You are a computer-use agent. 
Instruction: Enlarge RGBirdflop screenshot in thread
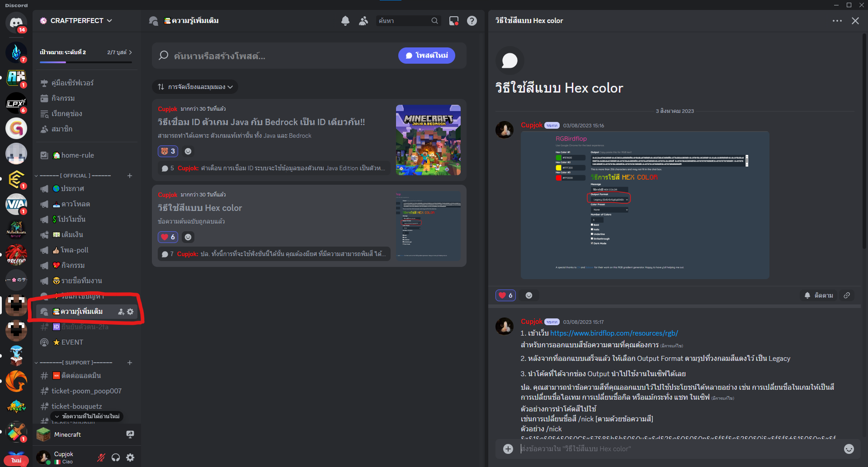pos(645,205)
